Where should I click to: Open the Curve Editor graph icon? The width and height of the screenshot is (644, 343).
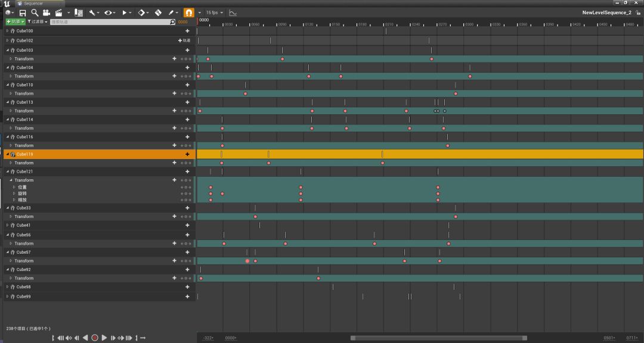(233, 13)
